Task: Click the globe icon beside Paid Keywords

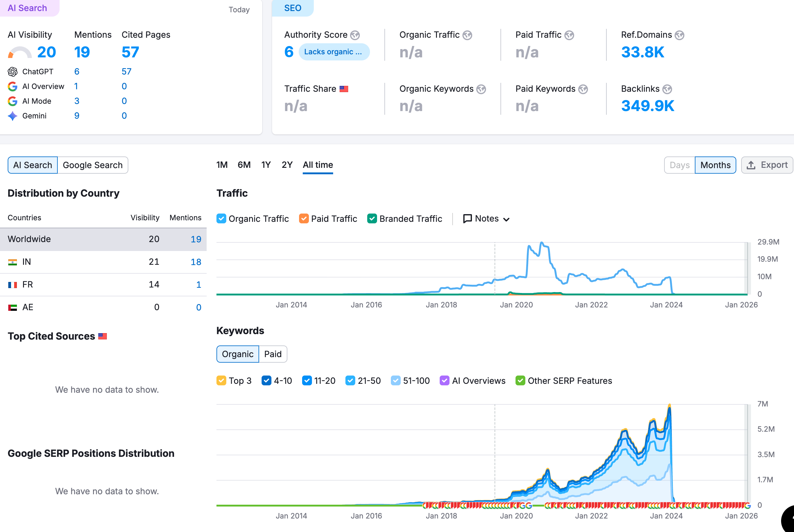Action: (583, 89)
